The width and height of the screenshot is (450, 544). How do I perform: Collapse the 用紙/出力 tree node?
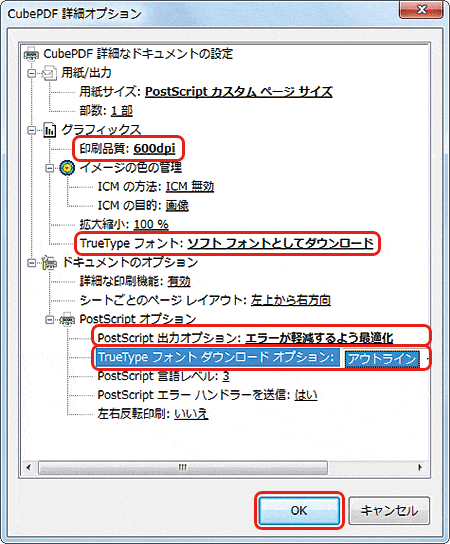coord(32,73)
